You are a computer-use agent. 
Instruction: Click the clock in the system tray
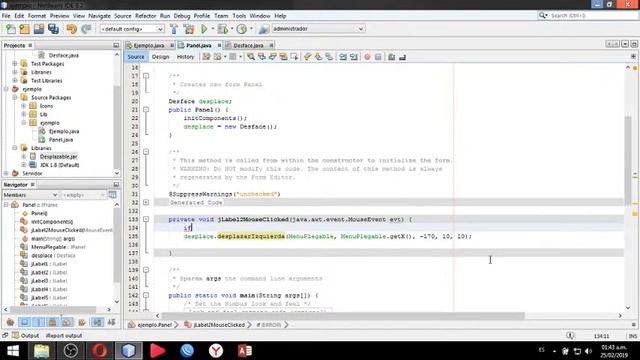614,351
